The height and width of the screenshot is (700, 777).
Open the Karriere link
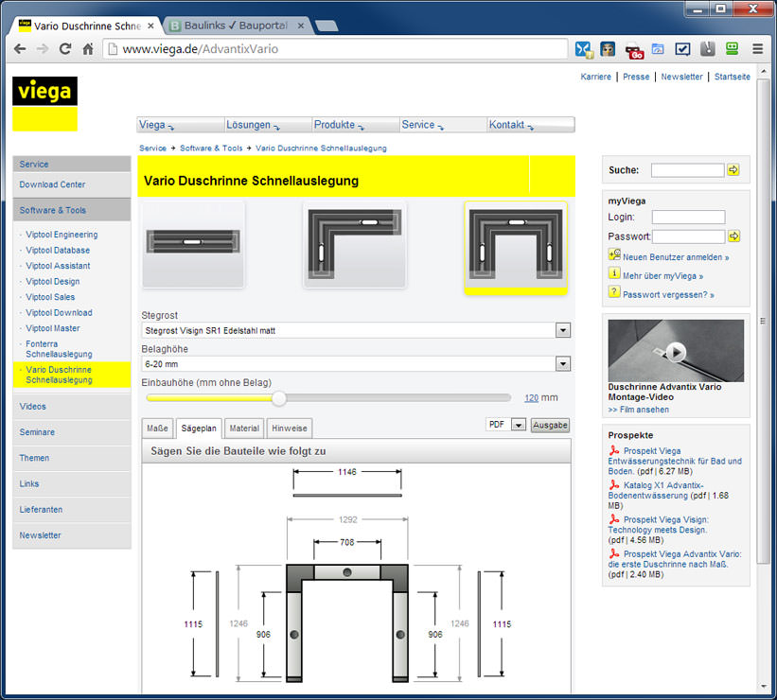(595, 77)
